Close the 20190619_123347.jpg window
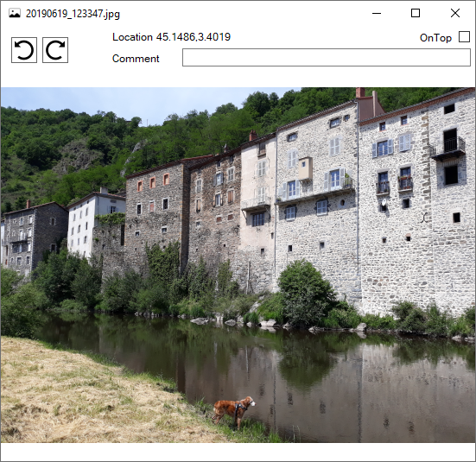The height and width of the screenshot is (462, 476). pos(455,13)
